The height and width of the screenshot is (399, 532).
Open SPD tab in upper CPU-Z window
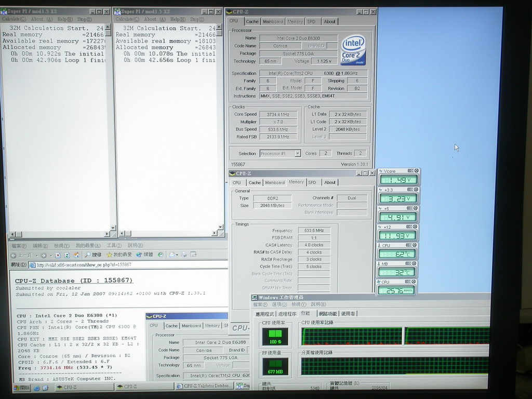(x=311, y=22)
